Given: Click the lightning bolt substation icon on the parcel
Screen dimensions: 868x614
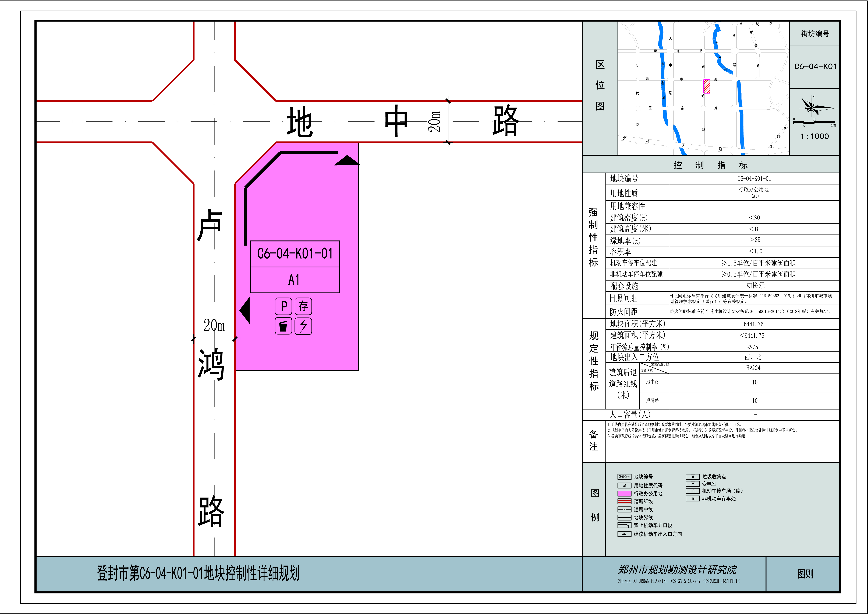Looking at the screenshot, I should click(303, 326).
